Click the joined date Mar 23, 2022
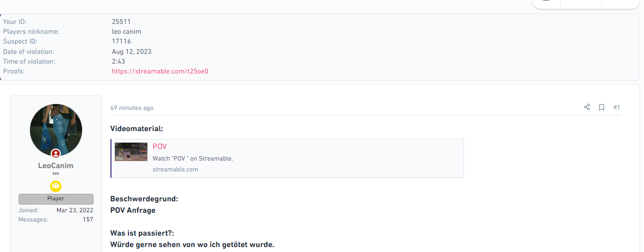 point(75,210)
